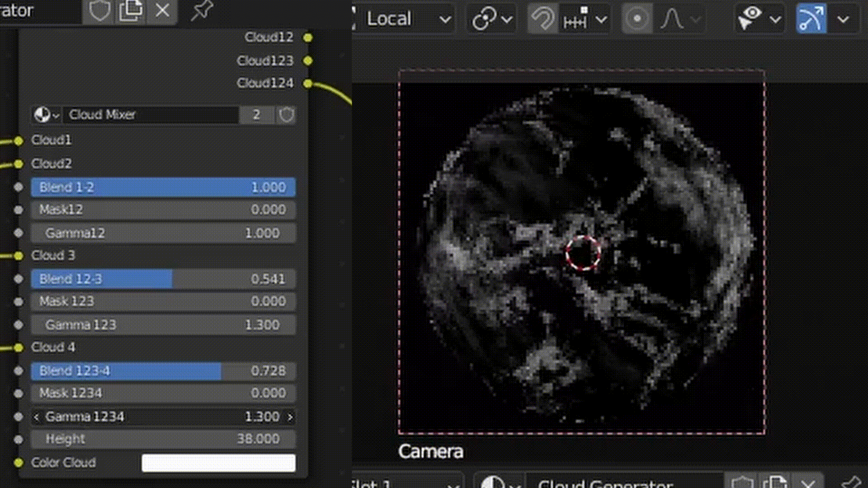The width and height of the screenshot is (868, 488).
Task: Click the duplicate node tree icon
Action: (131, 11)
